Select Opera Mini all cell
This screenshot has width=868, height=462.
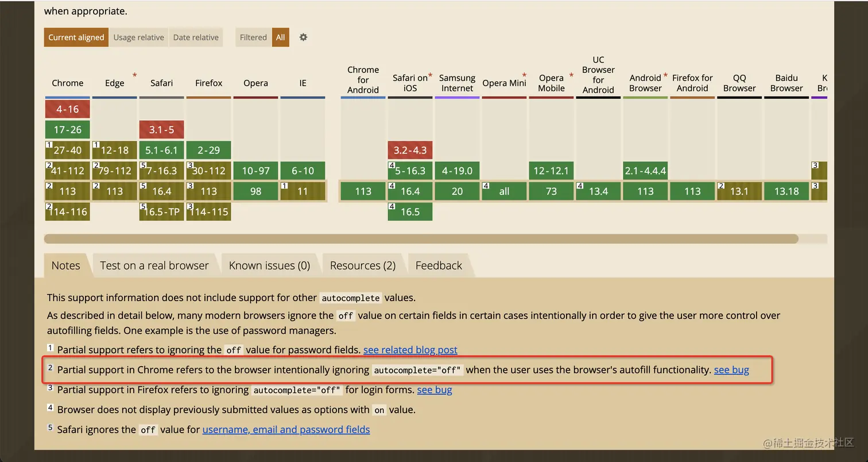[505, 191]
